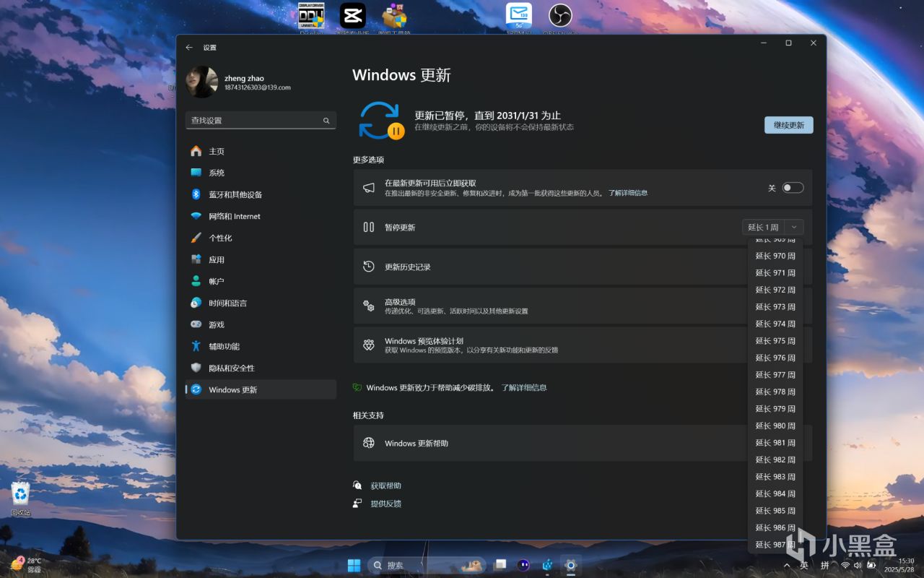
Task: Pick 延长 977 周 in the dropdown
Action: point(775,375)
